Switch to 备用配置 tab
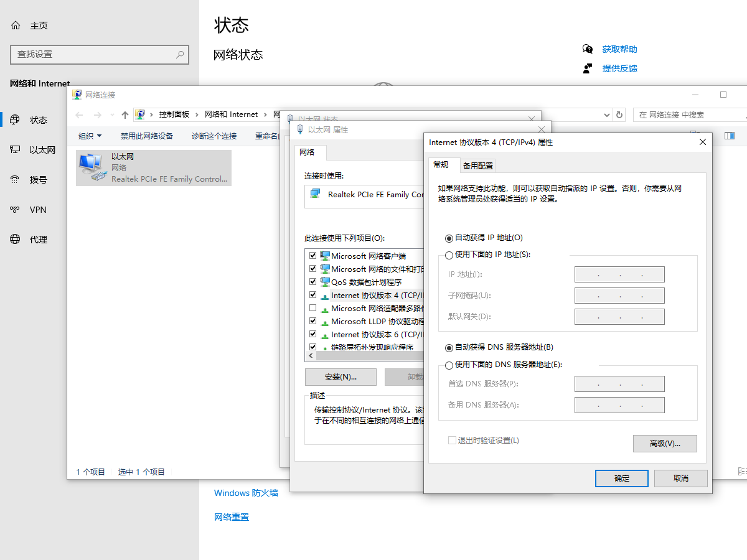Image resolution: width=747 pixels, height=560 pixels. click(x=478, y=166)
